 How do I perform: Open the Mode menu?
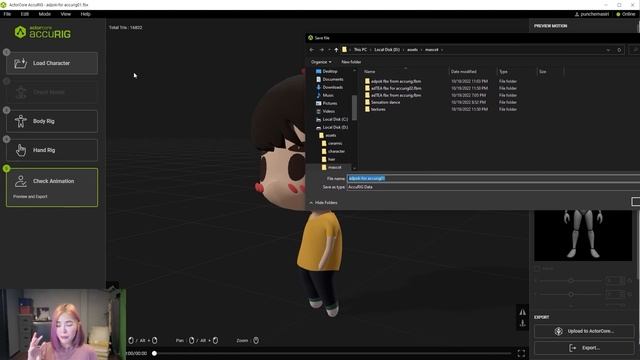coord(44,14)
